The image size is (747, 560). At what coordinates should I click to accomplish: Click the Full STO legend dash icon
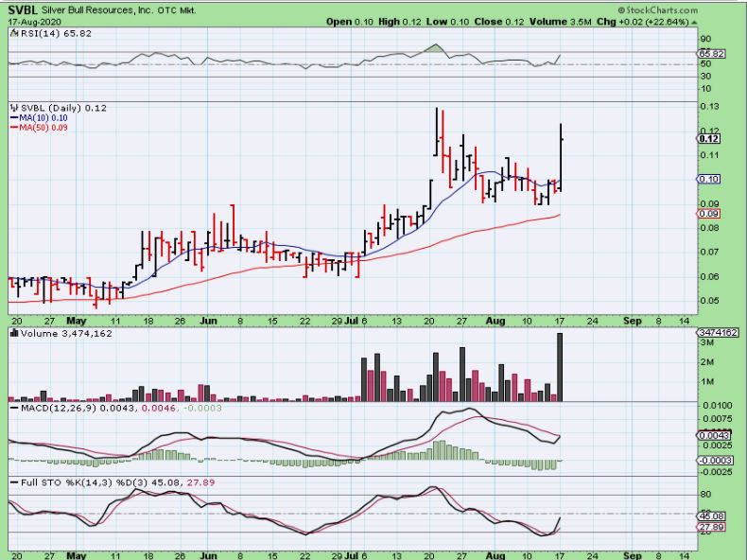[15, 482]
